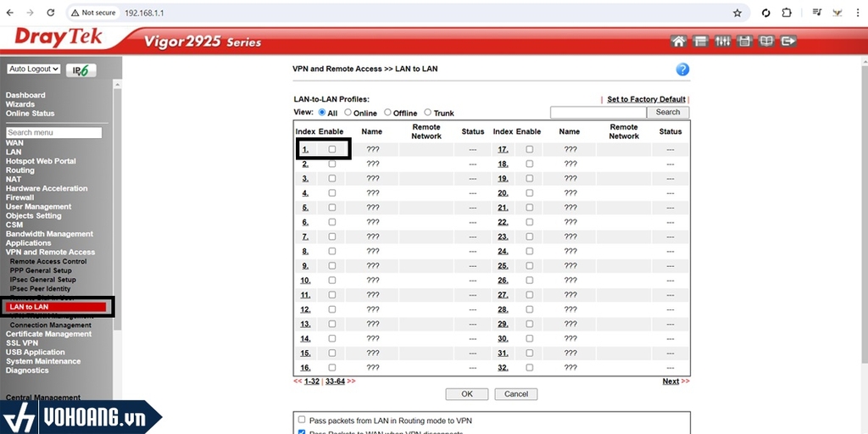Open the profile index 17 link
Image resolution: width=868 pixels, height=434 pixels.
503,149
